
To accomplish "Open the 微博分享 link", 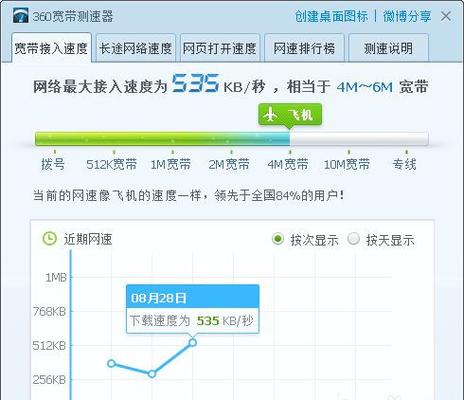I will 407,16.
